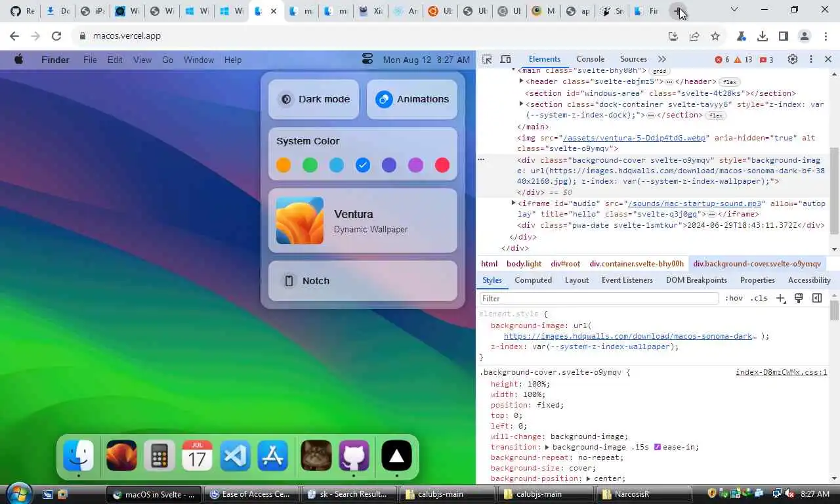Toggle the .cls class editor
Image resolution: width=840 pixels, height=504 pixels.
point(759,298)
